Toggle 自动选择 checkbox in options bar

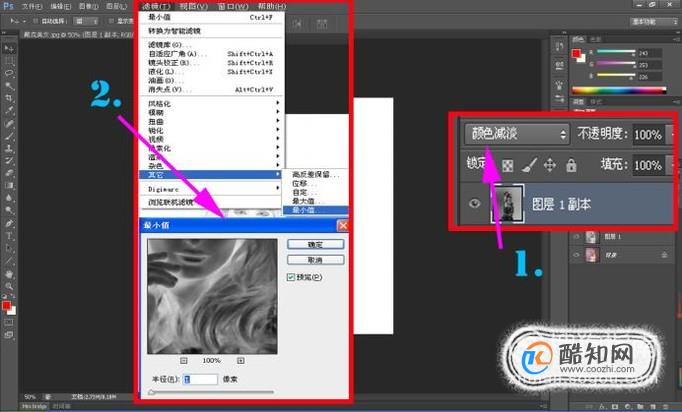coord(36,21)
